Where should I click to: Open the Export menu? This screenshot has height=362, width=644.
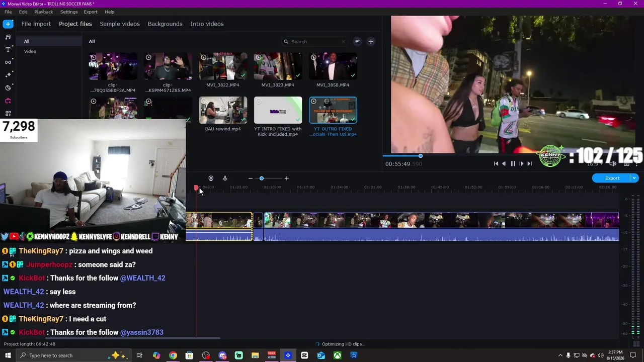pos(91,12)
